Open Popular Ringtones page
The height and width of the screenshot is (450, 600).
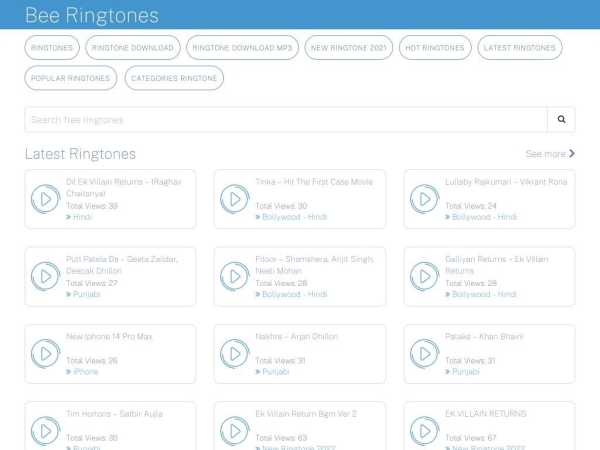70,78
